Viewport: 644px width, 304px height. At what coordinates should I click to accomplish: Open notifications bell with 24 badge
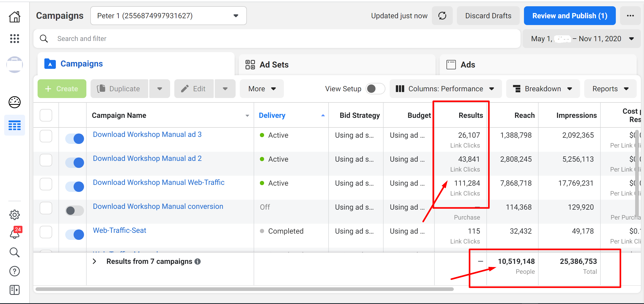click(15, 234)
